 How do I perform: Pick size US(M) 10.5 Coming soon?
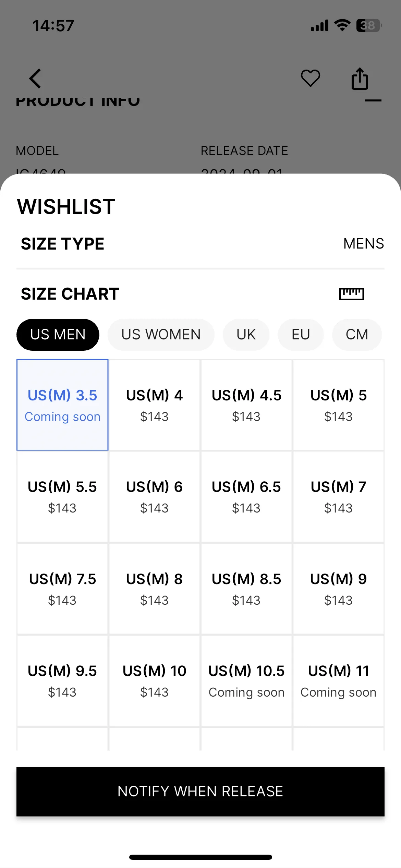[246, 681]
